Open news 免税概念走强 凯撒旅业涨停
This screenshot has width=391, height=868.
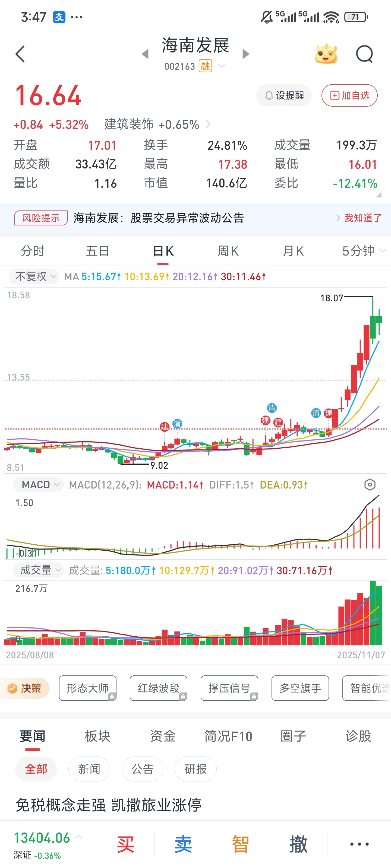(x=109, y=805)
